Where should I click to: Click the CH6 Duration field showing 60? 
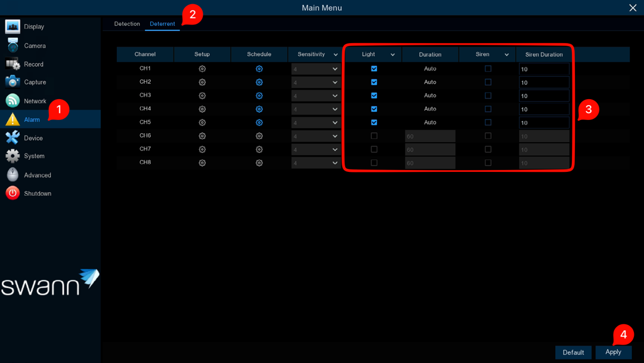point(430,136)
